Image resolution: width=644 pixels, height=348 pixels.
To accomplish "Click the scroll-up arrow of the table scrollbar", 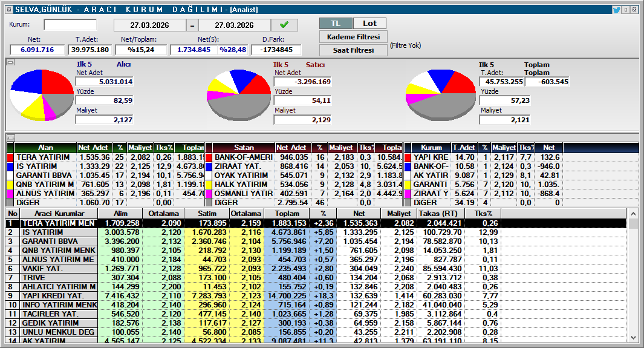I will (x=633, y=214).
